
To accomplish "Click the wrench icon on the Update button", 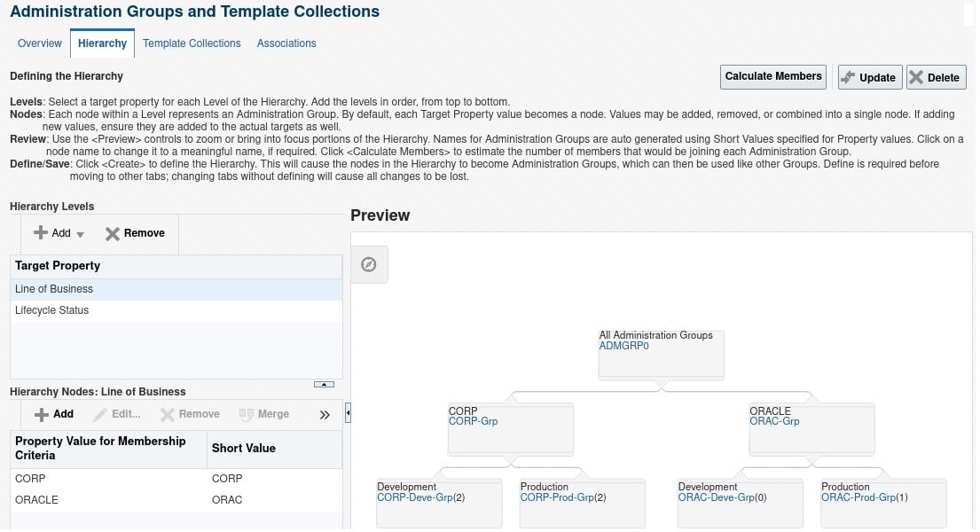I will 849,77.
